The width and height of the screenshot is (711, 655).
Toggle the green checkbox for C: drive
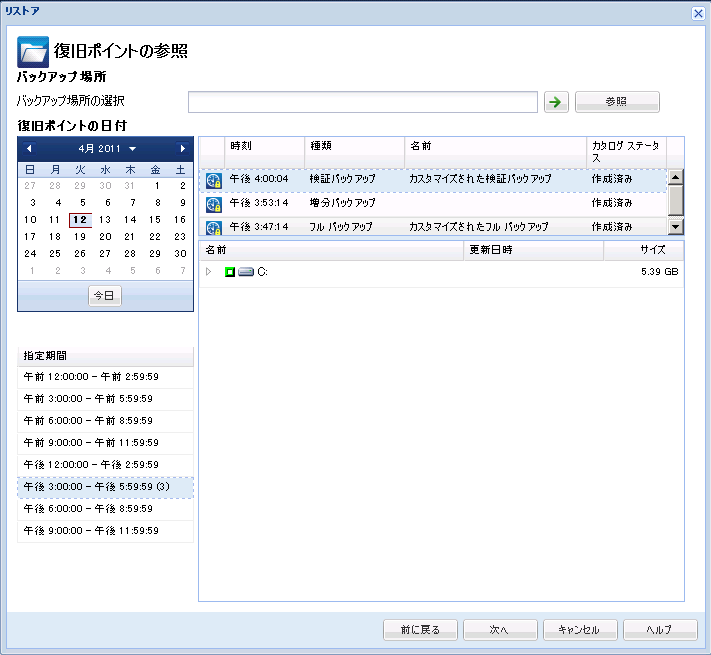(x=229, y=272)
